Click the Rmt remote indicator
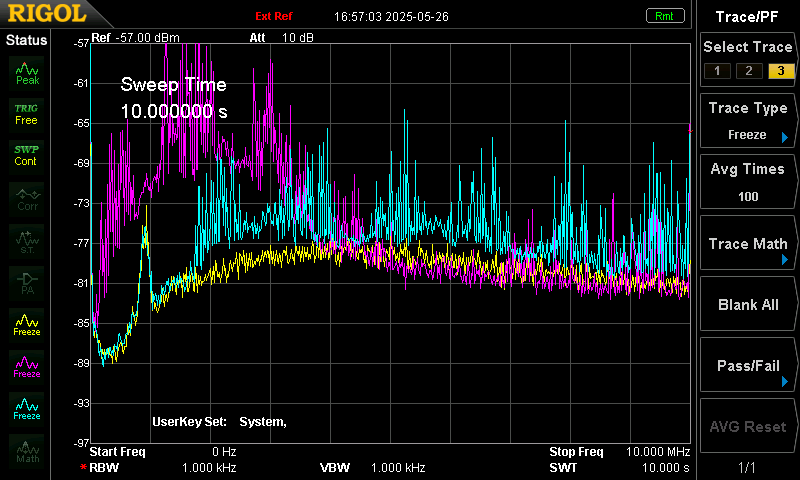Image resolution: width=800 pixels, height=480 pixels. coord(665,16)
